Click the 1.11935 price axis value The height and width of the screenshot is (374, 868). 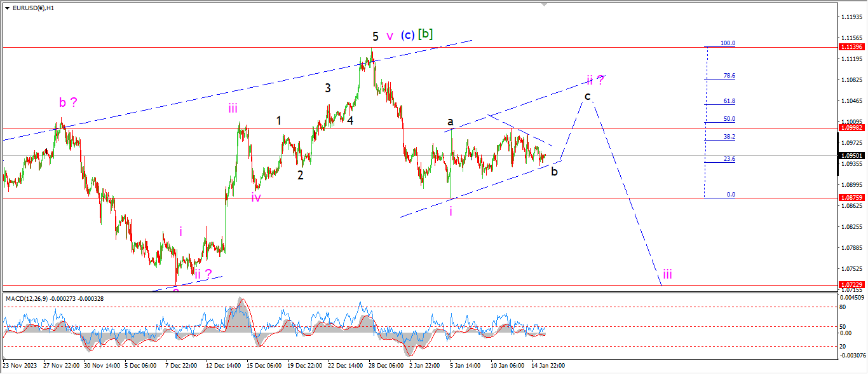[851, 17]
